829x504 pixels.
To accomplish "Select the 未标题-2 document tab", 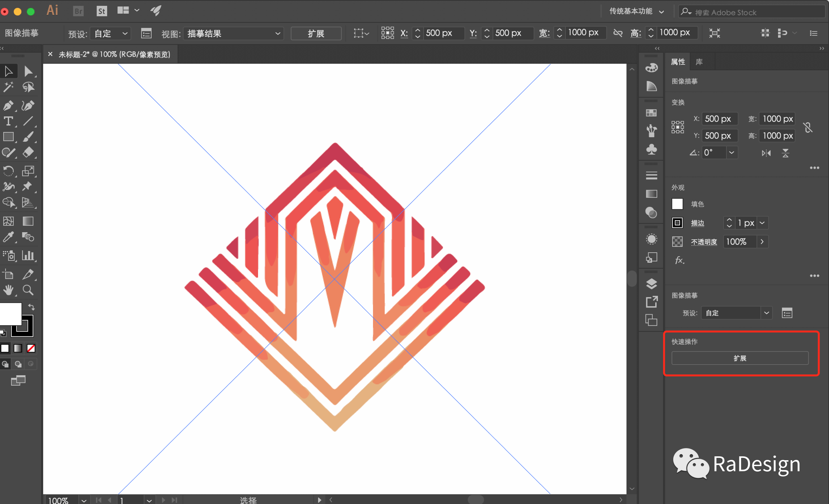I will (x=114, y=54).
